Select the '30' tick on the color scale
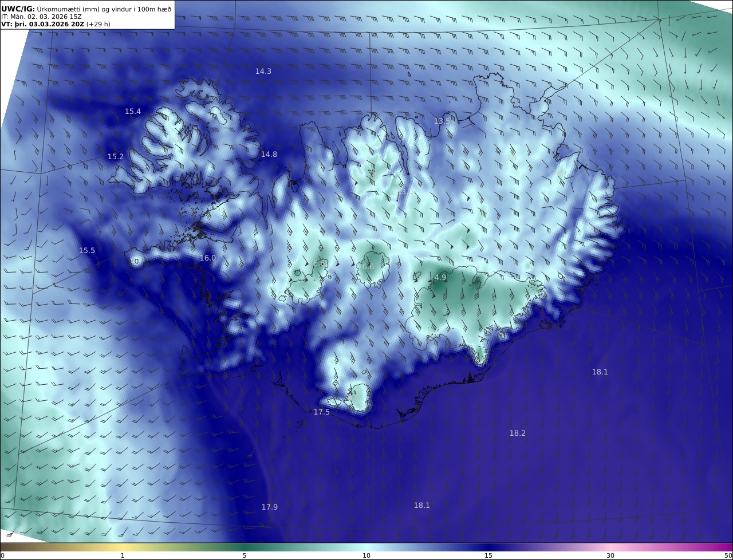This screenshot has width=733, height=560. [610, 555]
